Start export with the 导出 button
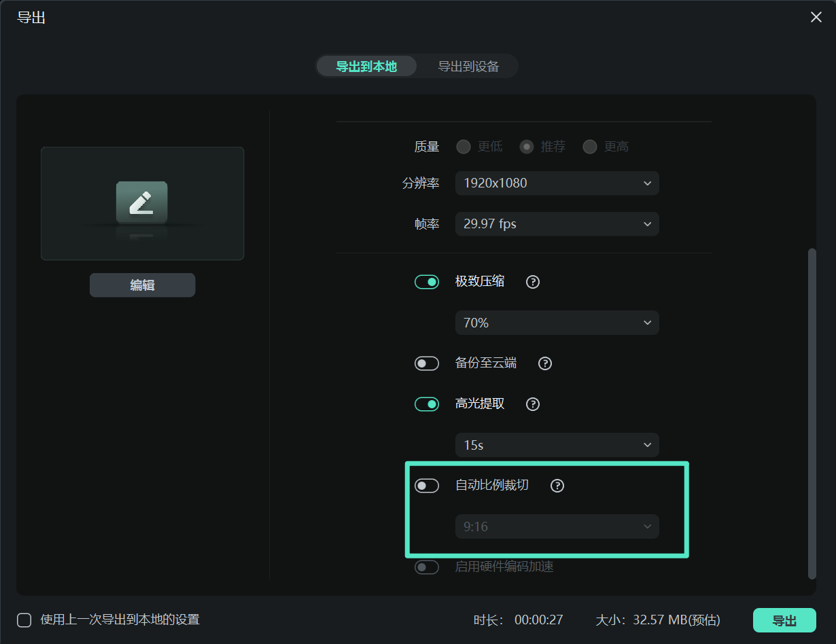 (x=784, y=620)
